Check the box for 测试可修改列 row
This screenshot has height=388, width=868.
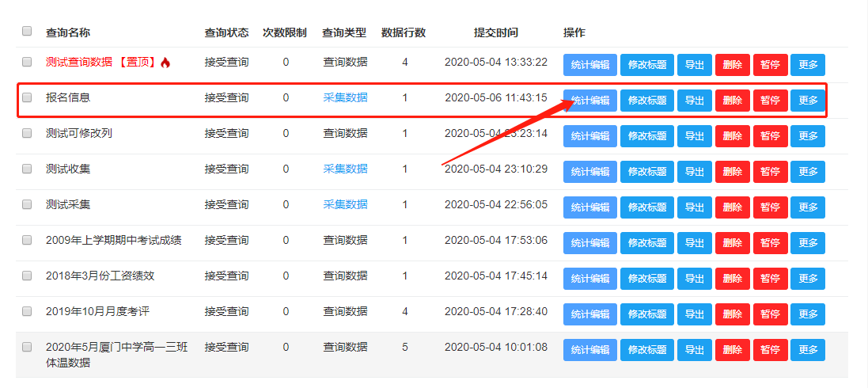click(27, 133)
